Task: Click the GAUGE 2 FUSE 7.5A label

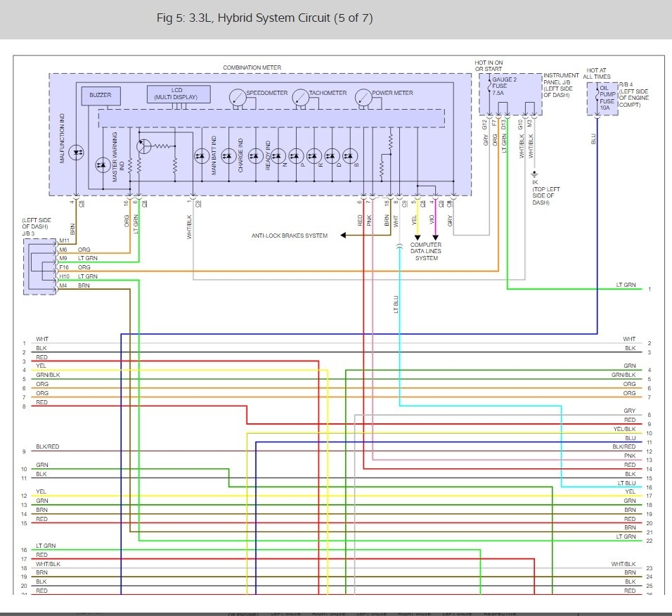Action: point(504,86)
